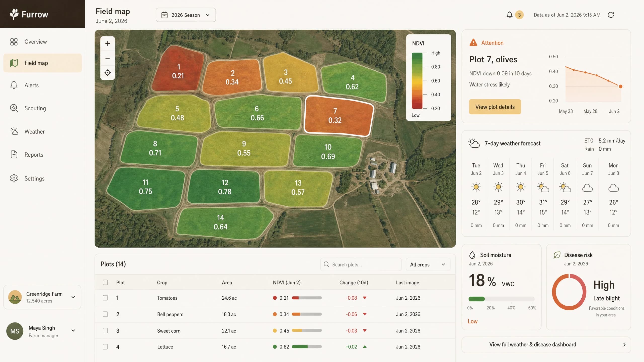644x362 pixels.
Task: Check the box for plot 3 Sweet corn
Action: [x=105, y=330]
